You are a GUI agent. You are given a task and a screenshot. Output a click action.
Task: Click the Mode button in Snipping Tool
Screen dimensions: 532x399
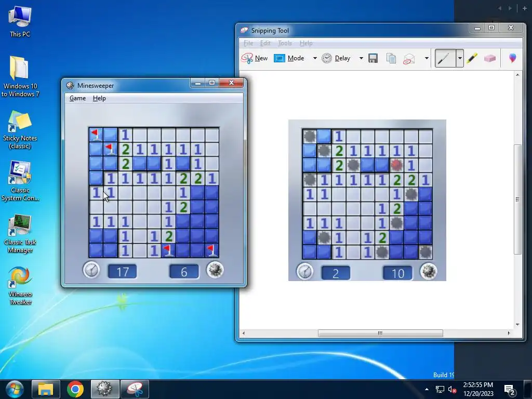point(289,58)
